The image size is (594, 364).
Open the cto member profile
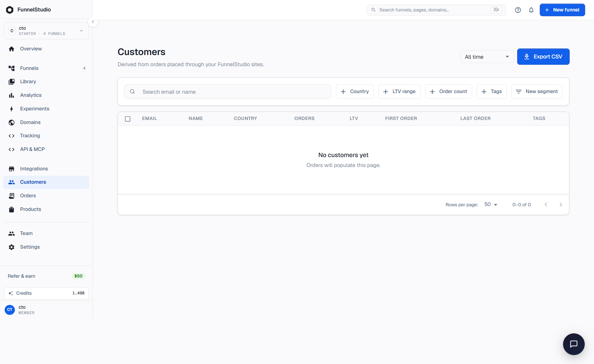click(x=46, y=310)
